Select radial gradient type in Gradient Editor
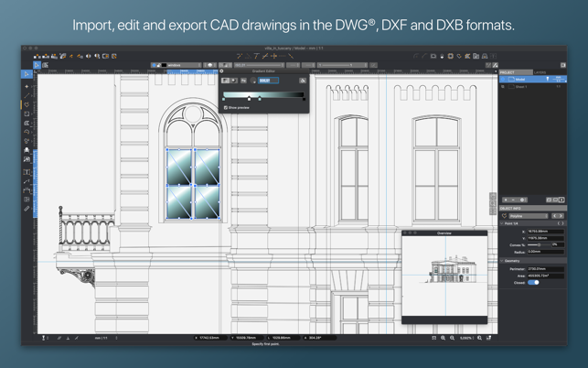This screenshot has height=368, width=588. point(233,81)
